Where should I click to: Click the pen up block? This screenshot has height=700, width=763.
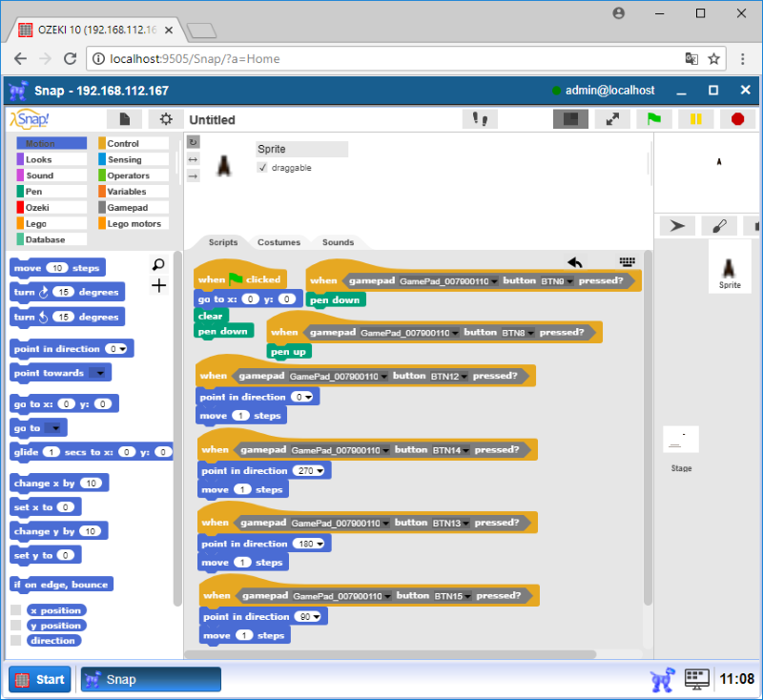(289, 352)
